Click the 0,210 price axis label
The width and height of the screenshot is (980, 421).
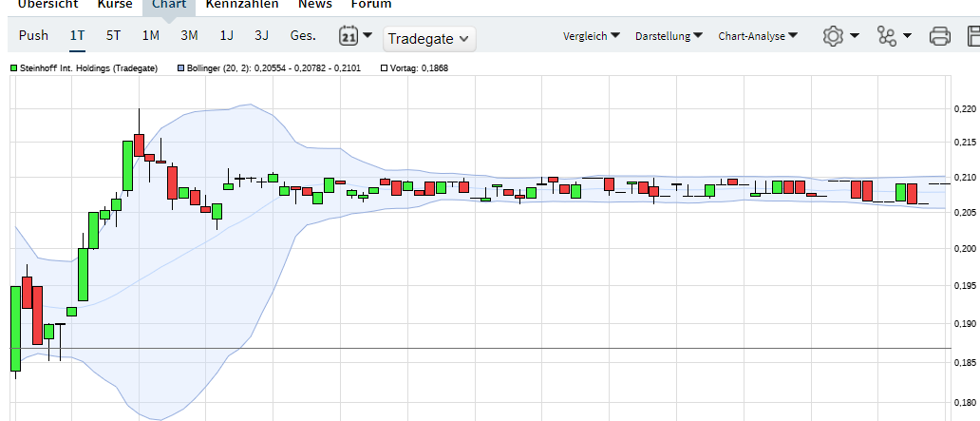tap(967, 177)
